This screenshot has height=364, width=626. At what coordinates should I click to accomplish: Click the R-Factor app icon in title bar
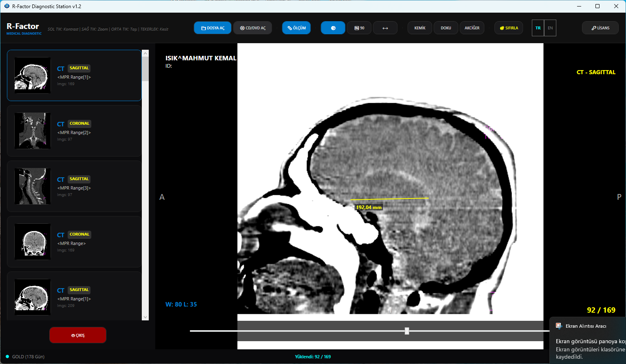[7, 6]
